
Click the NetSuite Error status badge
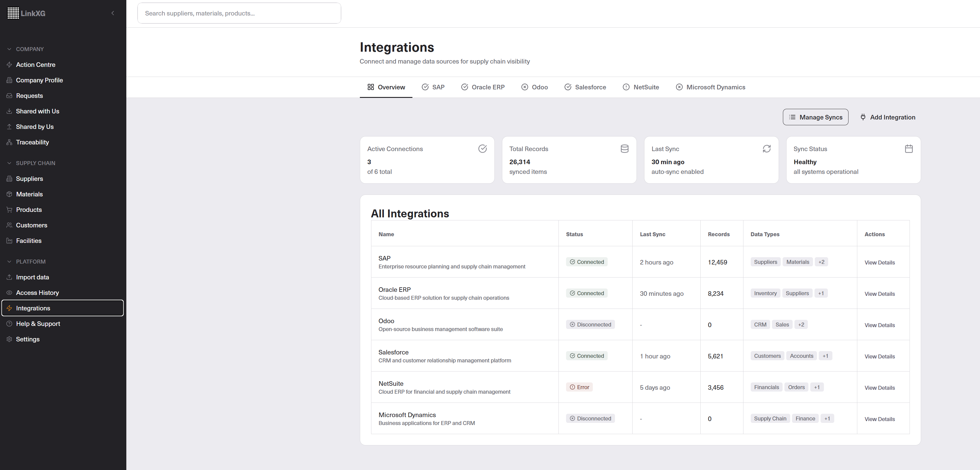[x=579, y=387]
